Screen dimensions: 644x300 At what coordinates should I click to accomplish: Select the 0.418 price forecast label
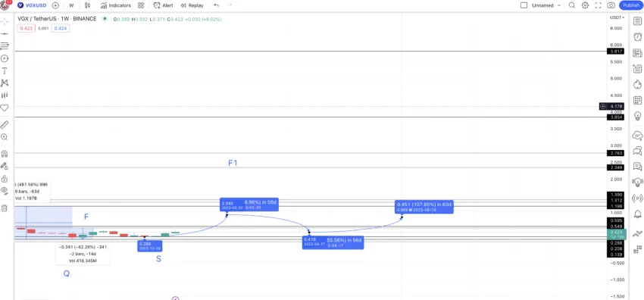click(x=333, y=242)
